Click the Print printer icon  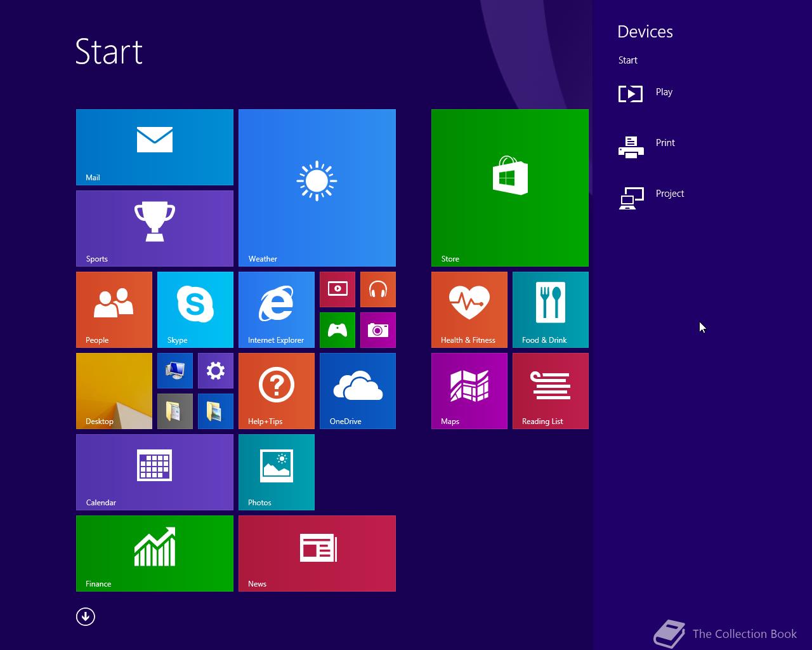point(631,147)
